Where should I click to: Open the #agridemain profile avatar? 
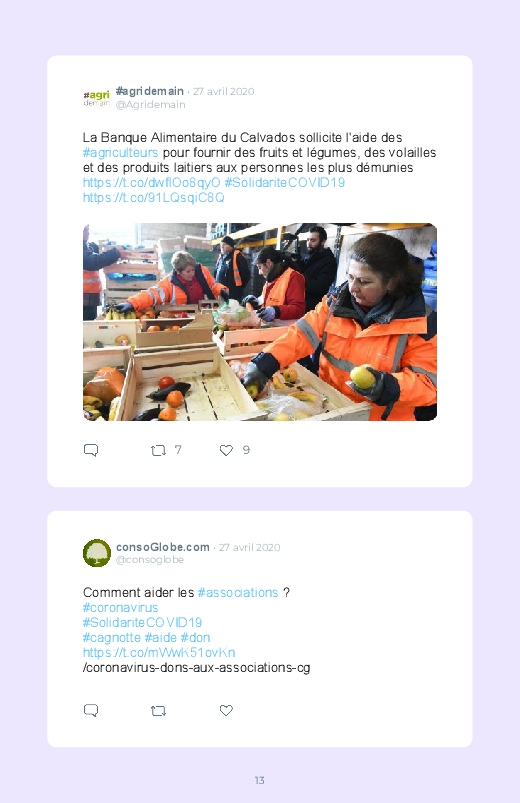tap(96, 97)
